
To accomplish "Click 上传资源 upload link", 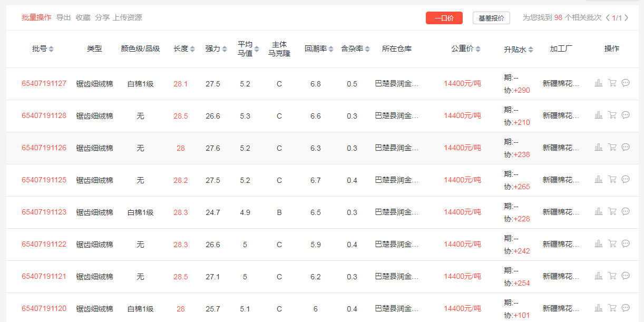I will tap(127, 17).
